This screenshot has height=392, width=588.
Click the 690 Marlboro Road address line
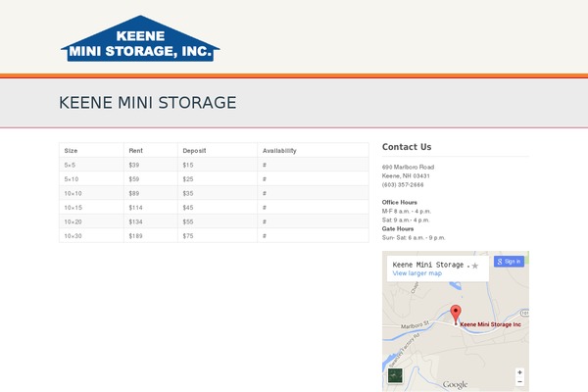tap(408, 167)
